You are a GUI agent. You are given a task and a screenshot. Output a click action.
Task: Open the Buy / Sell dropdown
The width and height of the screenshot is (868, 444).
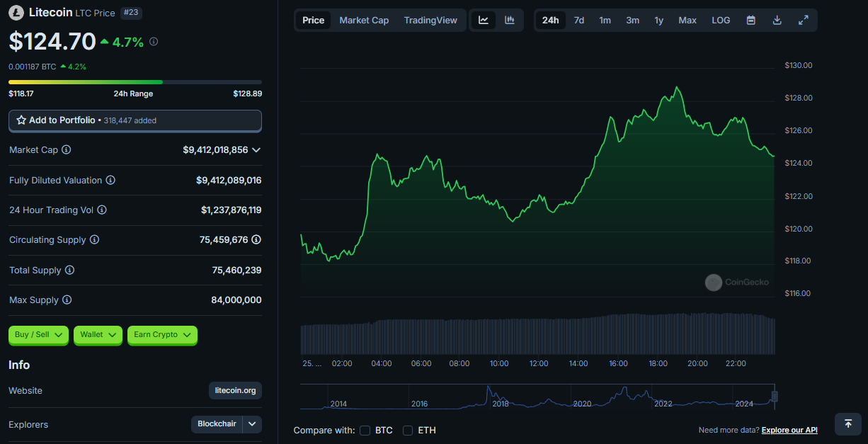coord(38,334)
